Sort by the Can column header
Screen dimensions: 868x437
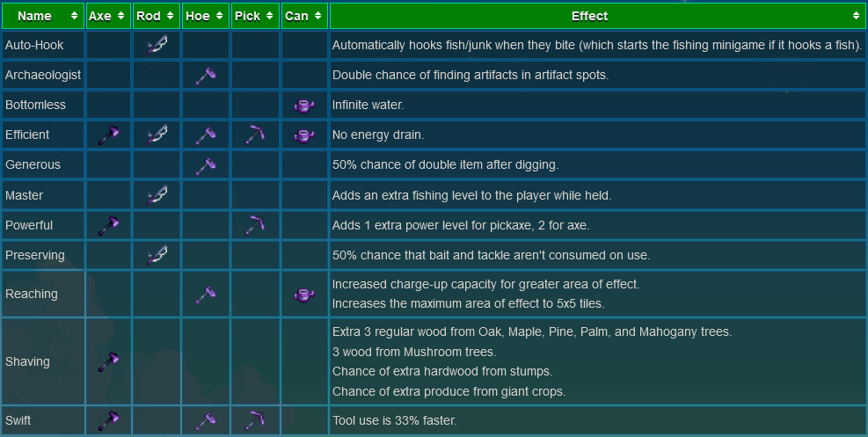[x=304, y=16]
